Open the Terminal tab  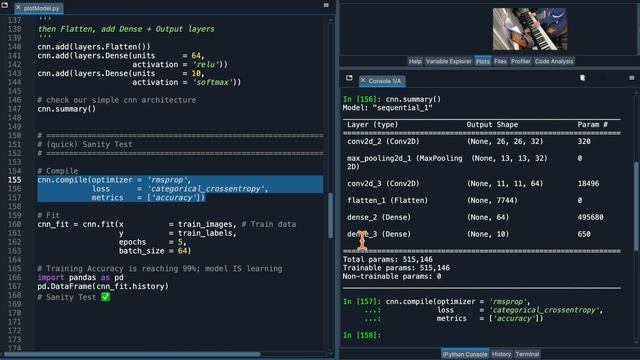click(527, 354)
